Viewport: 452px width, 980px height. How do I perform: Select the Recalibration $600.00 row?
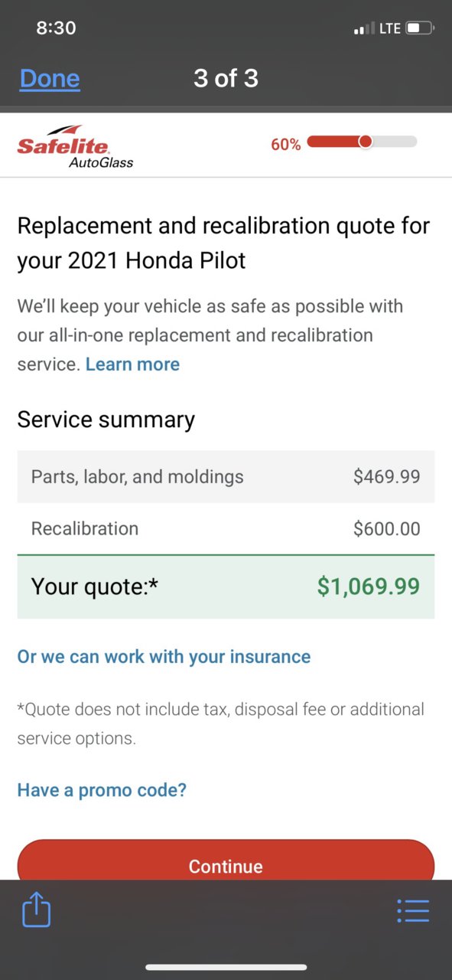pyautogui.click(x=226, y=528)
